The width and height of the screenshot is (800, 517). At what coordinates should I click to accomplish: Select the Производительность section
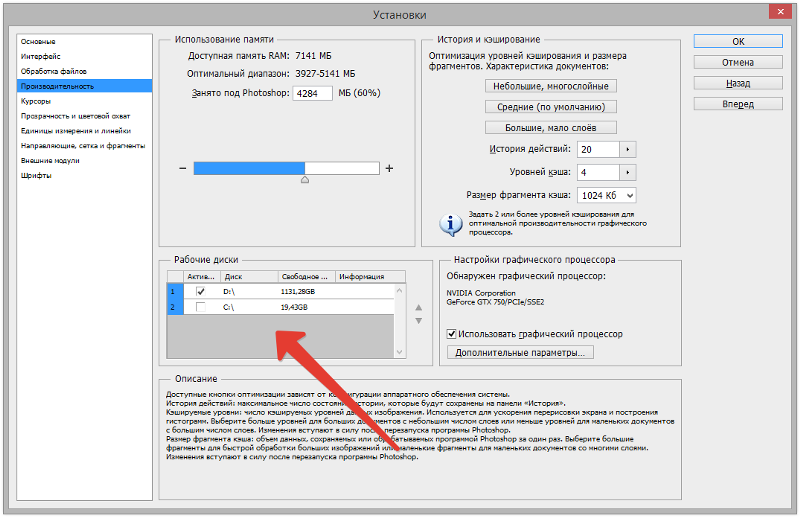[84, 86]
